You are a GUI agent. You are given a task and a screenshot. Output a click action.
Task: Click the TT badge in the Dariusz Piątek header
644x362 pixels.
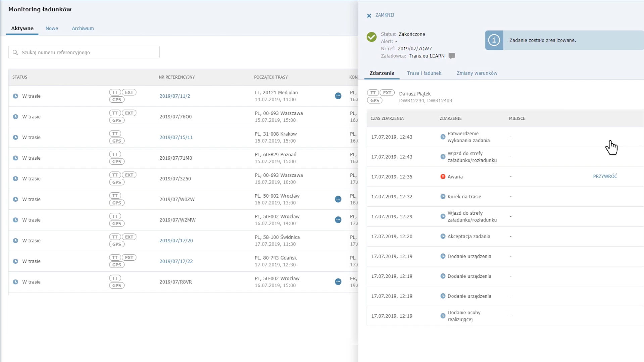pos(373,93)
